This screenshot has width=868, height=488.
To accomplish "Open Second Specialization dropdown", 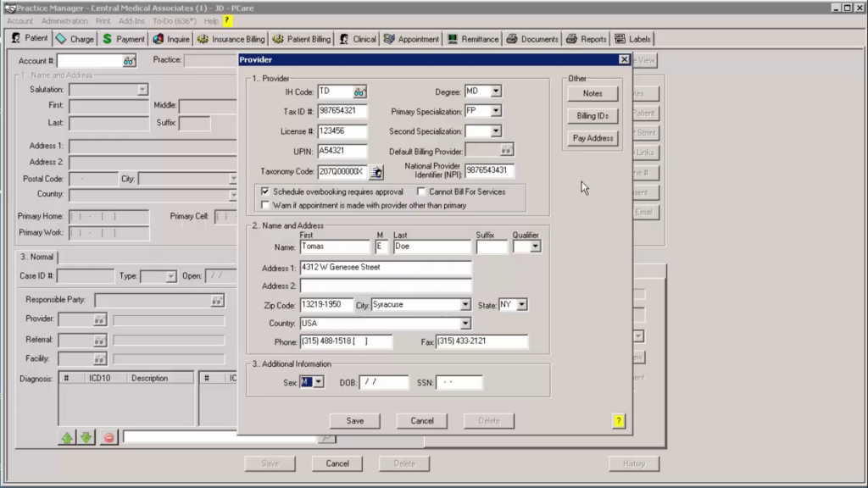I will 496,131.
